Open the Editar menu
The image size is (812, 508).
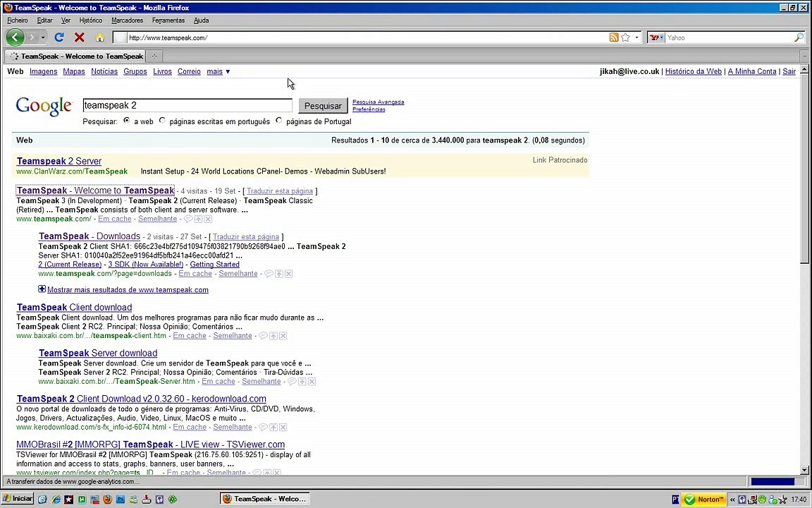44,20
